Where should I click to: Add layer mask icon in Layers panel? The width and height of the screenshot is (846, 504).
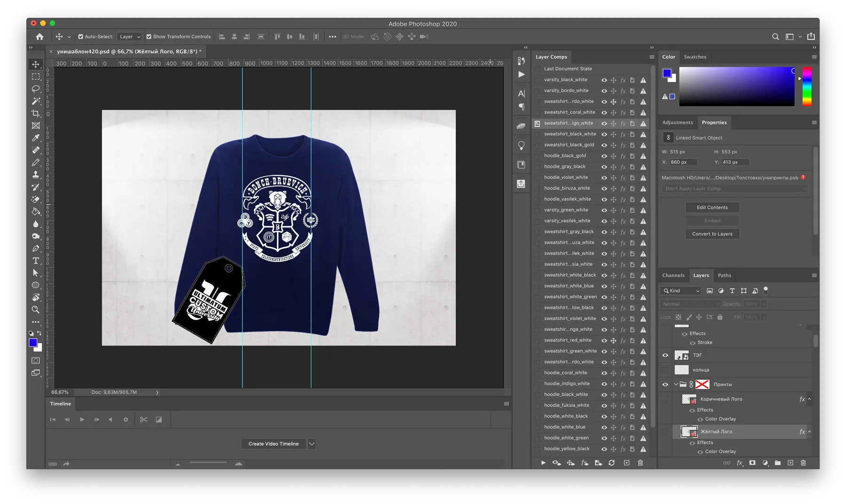752,463
